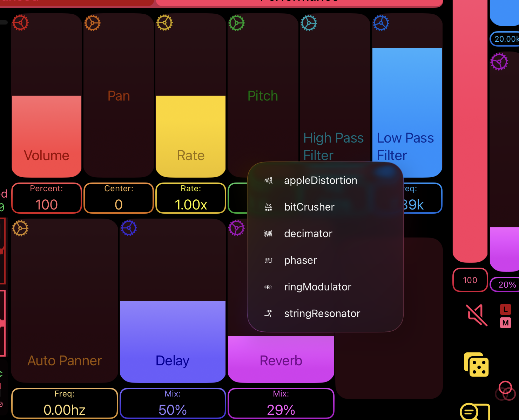Click the 20.00k frequency button

505,39
